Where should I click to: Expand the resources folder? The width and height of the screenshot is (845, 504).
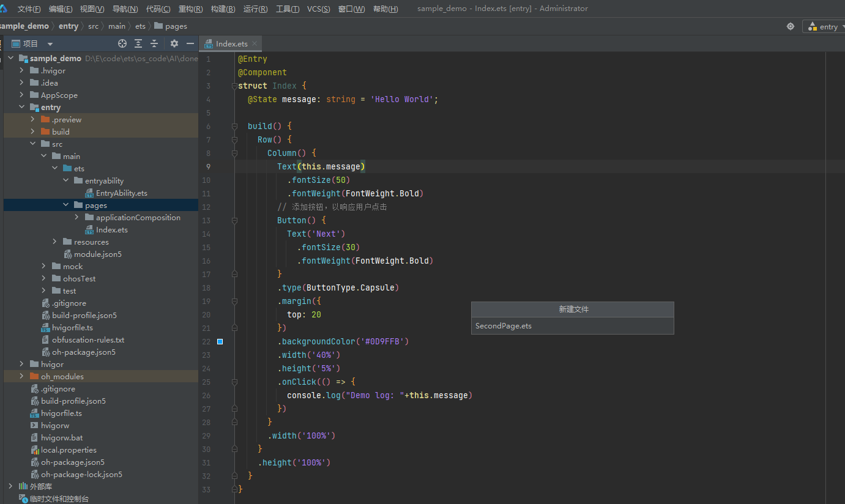pyautogui.click(x=54, y=242)
